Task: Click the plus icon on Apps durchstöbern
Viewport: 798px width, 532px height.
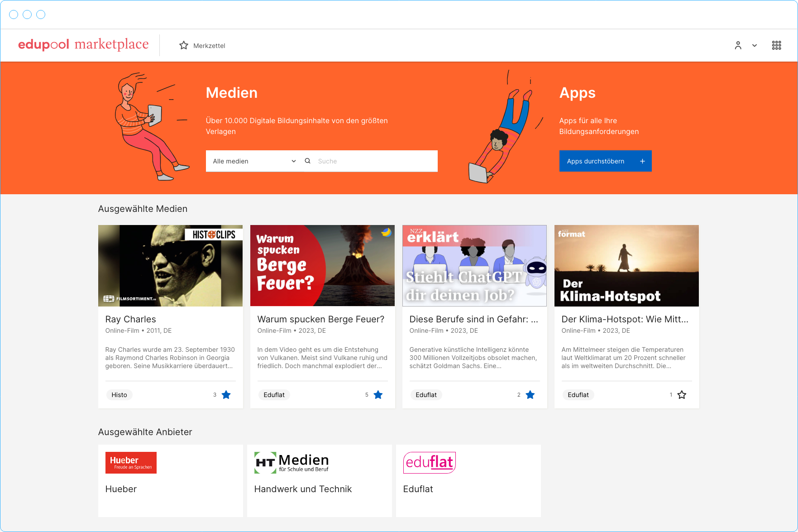Action: pos(642,161)
